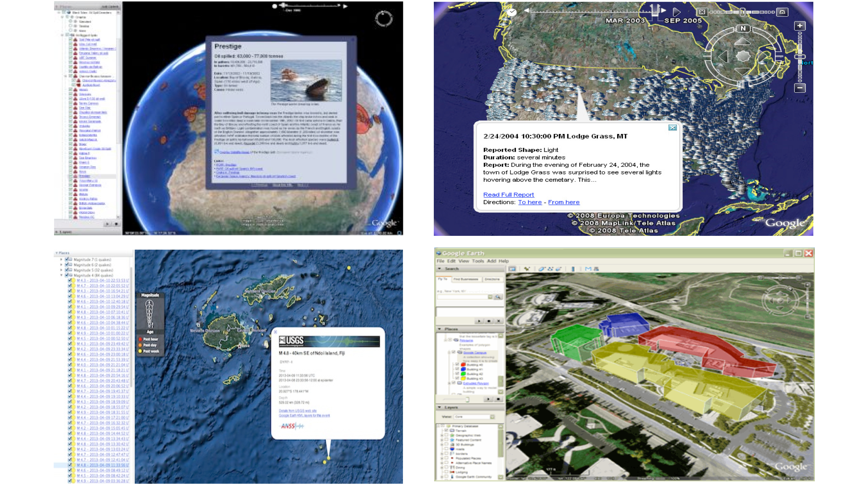Click the Google Campus folder link
This screenshot has width=868, height=484.
pos(475,352)
